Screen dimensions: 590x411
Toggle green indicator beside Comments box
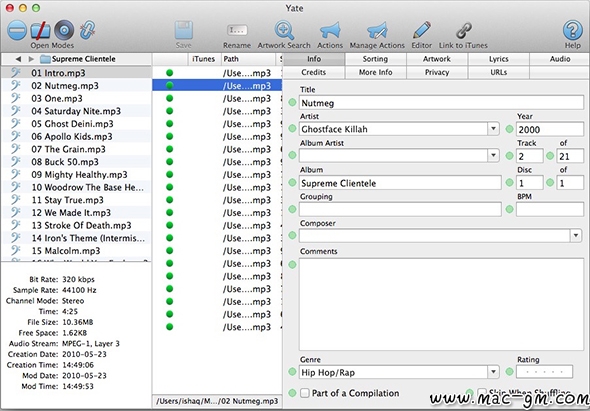click(292, 265)
